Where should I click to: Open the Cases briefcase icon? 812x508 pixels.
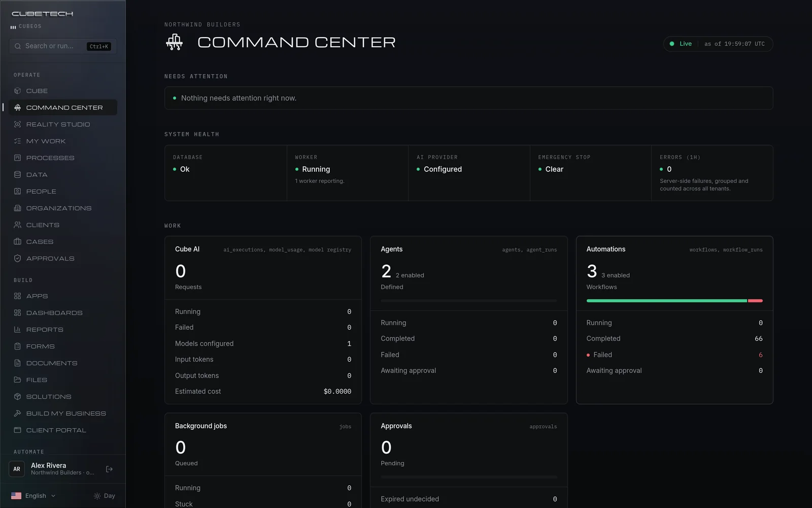(17, 242)
